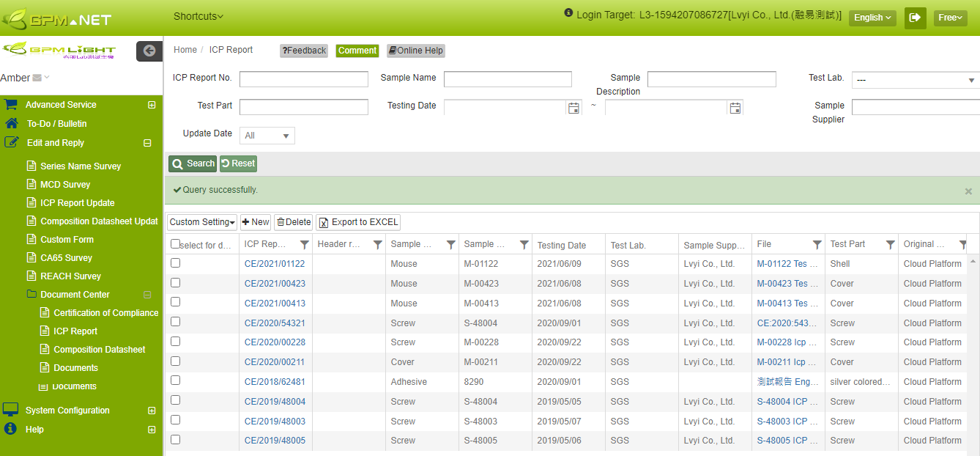
Task: Check the row for CE/2021/01122
Action: (x=175, y=262)
